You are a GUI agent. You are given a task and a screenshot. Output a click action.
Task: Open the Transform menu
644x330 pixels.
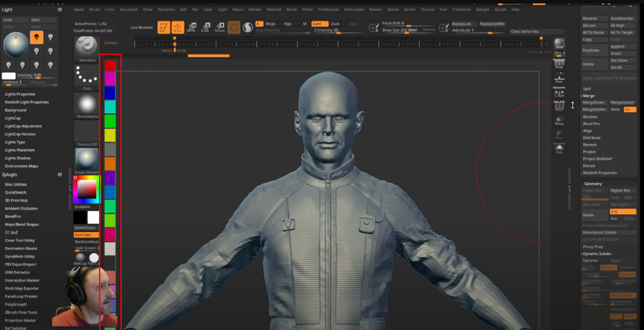(x=461, y=9)
